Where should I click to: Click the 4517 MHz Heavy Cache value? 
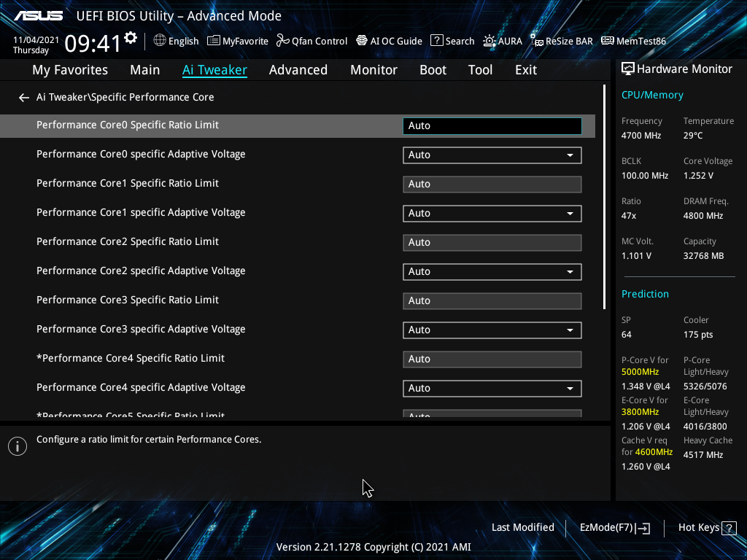click(703, 455)
